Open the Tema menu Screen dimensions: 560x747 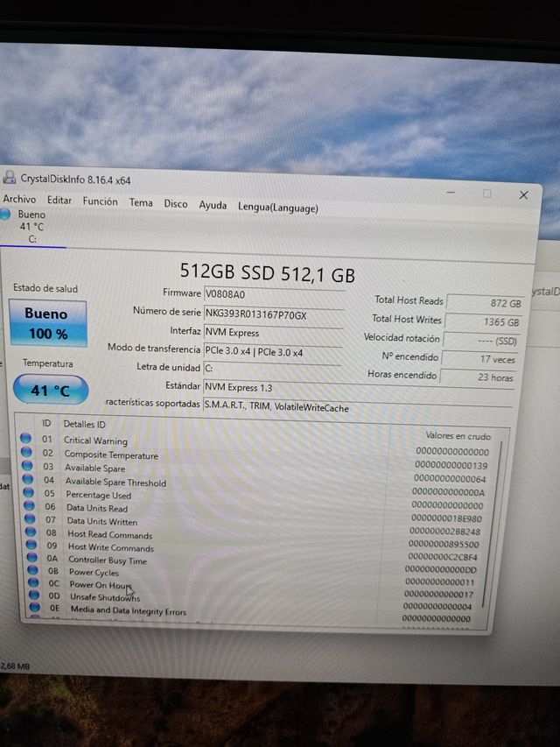click(x=141, y=202)
